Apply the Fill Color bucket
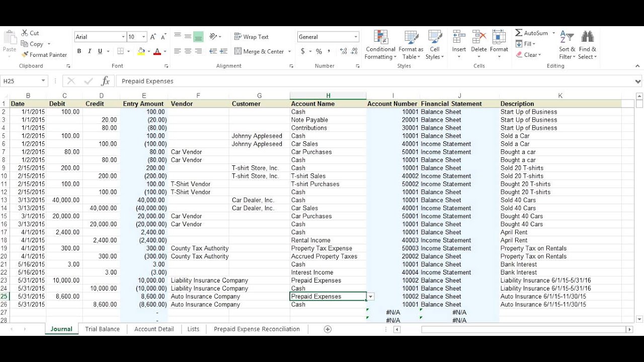 point(141,51)
